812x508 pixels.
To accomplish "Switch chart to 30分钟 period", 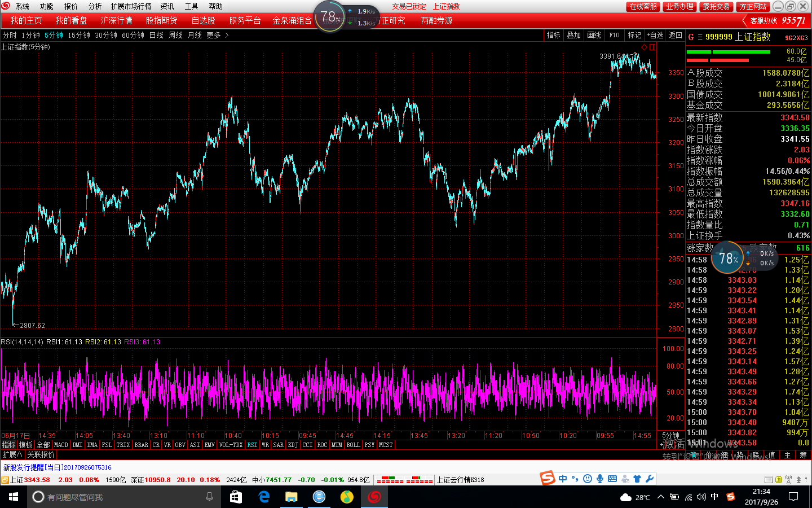I will (106, 35).
